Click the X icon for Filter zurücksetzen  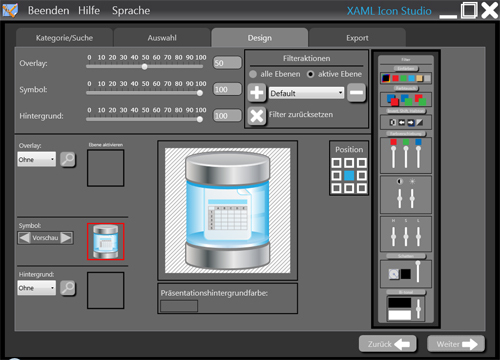257,116
